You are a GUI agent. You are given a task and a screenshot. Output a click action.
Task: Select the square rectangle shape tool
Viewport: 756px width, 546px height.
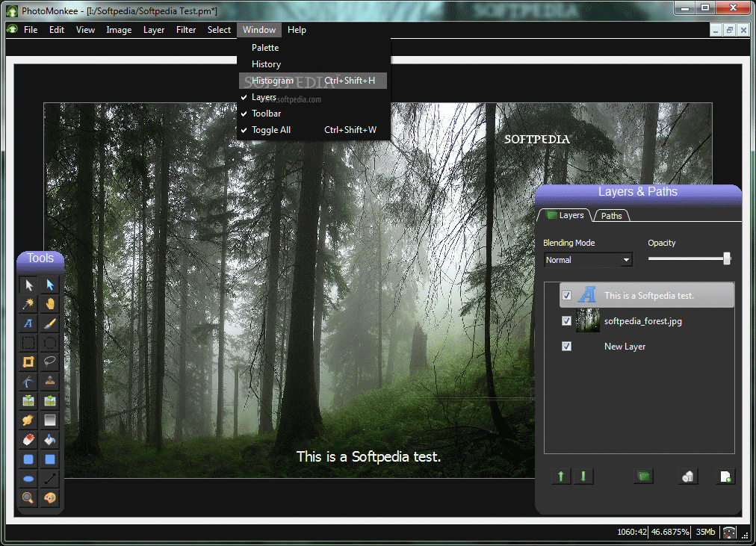(49, 459)
